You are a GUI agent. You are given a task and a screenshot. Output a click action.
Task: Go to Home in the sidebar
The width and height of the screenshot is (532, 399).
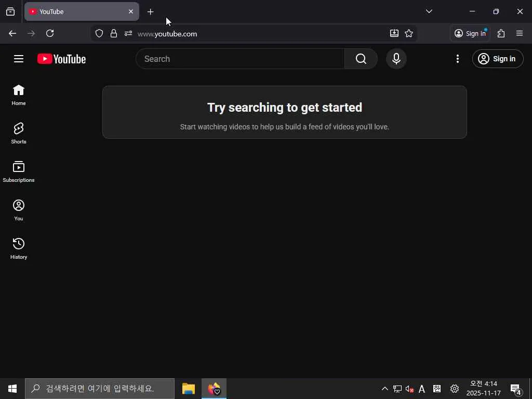pos(19,95)
